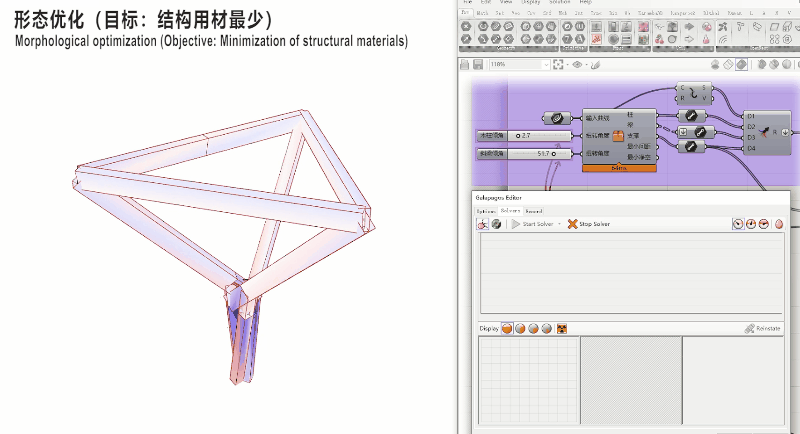Click the orange box icon on cluster component
The width and height of the screenshot is (800, 434).
coord(618,136)
